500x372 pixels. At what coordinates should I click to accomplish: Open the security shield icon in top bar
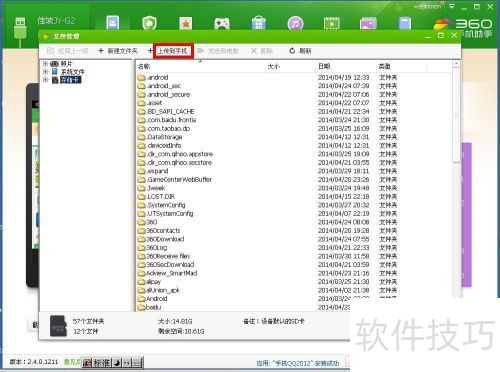[149, 23]
